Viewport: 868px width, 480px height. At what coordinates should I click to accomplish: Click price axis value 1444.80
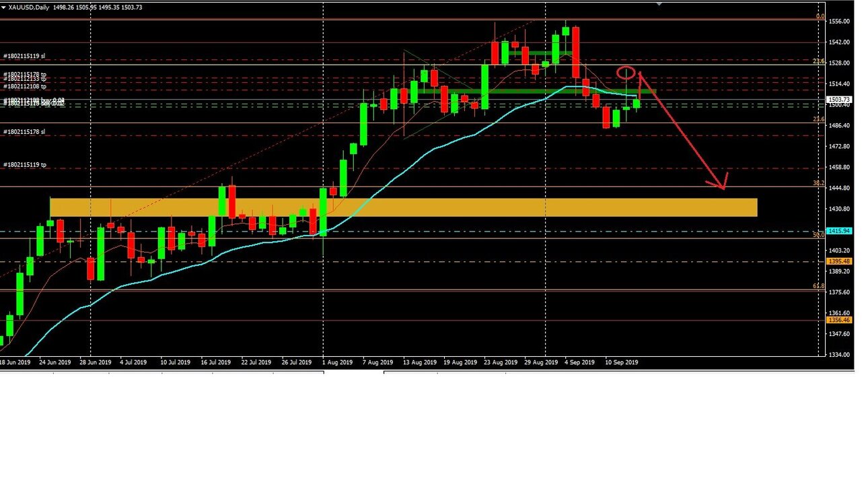click(839, 188)
